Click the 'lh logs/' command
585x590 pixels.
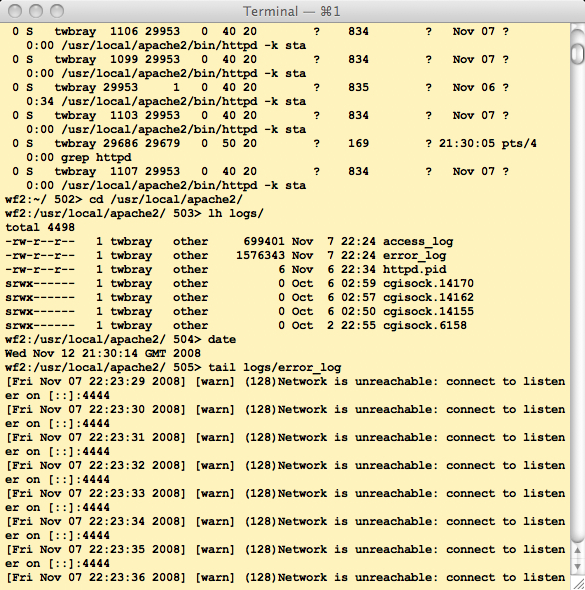[236, 213]
